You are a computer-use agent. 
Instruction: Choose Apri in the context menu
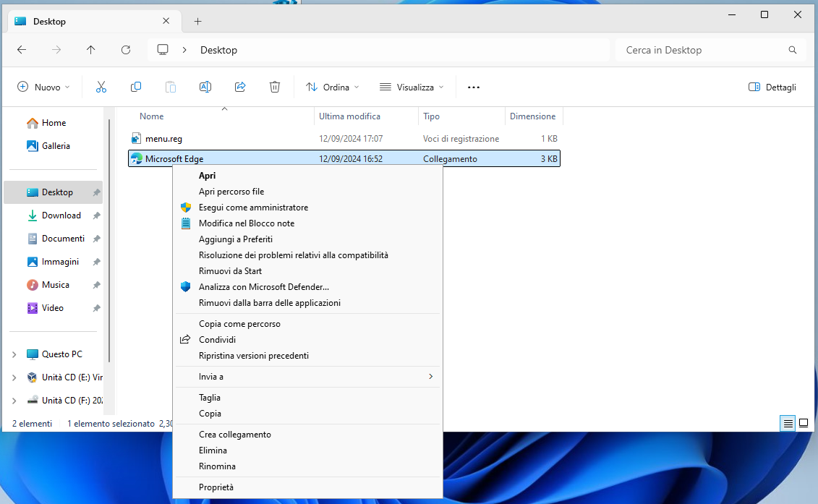click(x=308, y=176)
